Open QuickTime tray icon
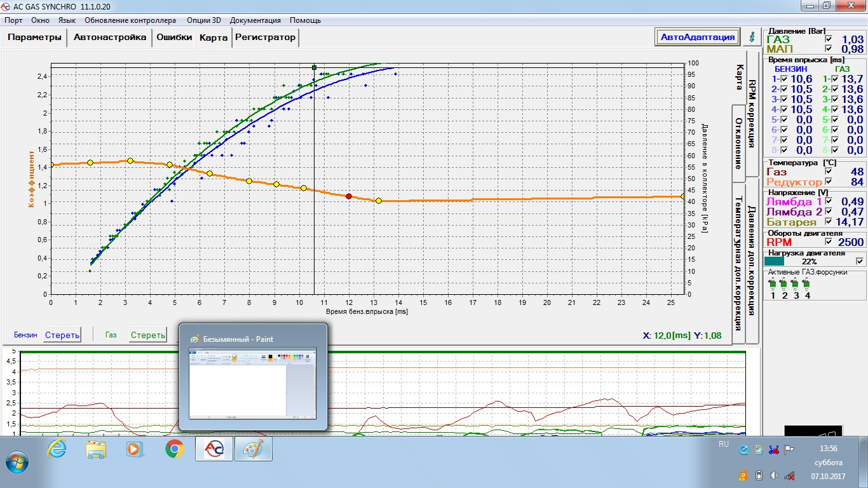Image resolution: width=868 pixels, height=488 pixels. tap(743, 450)
